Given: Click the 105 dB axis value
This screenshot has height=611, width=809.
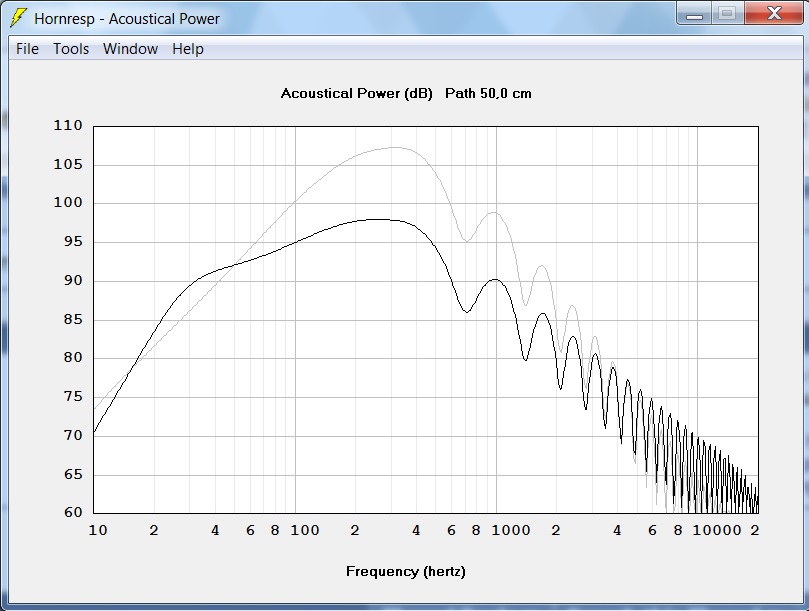Looking at the screenshot, I should tap(68, 165).
